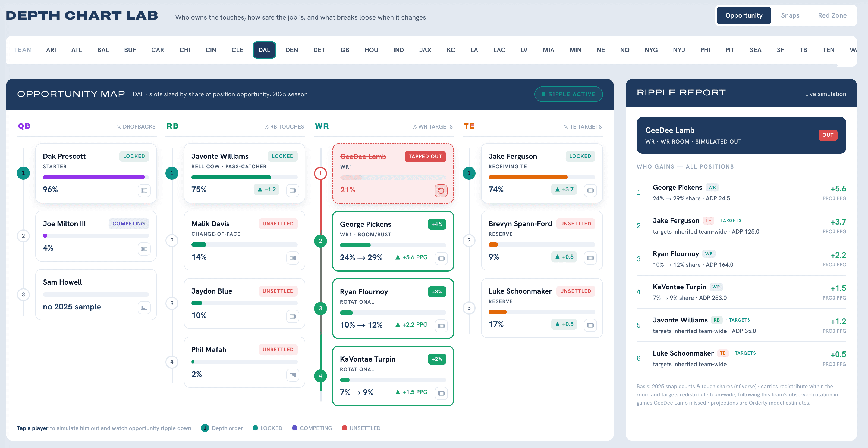Click Dak Prescott's 96% dropback share bar
This screenshot has height=448, width=868.
(96, 177)
